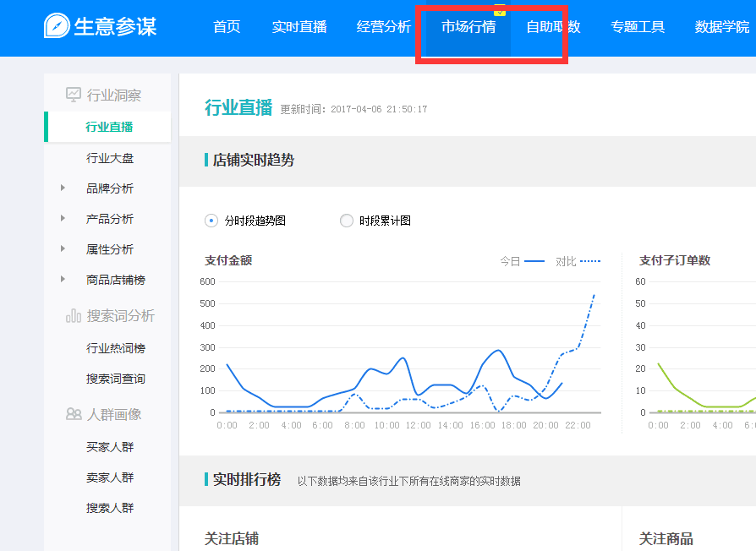Click the 实时排行榜 section heading
756x551 pixels.
(x=247, y=480)
